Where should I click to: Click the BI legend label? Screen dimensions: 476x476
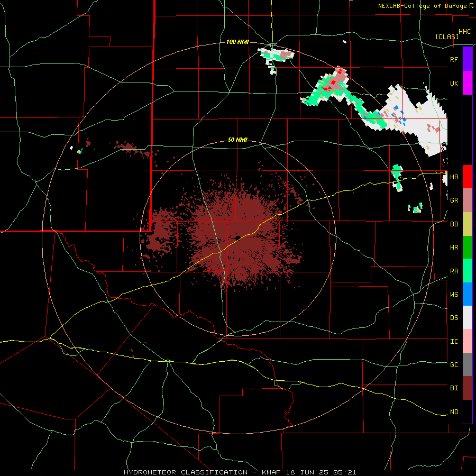(x=454, y=388)
